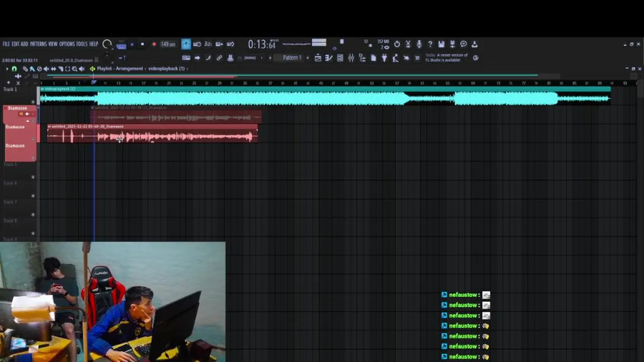Click the Track 1 header label
The height and width of the screenshot is (362, 644).
[x=10, y=89]
